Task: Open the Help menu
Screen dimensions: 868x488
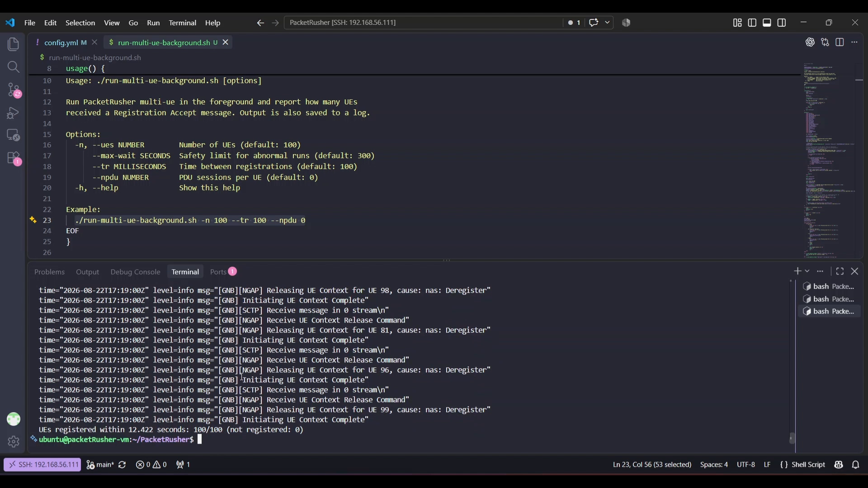Action: point(212,23)
